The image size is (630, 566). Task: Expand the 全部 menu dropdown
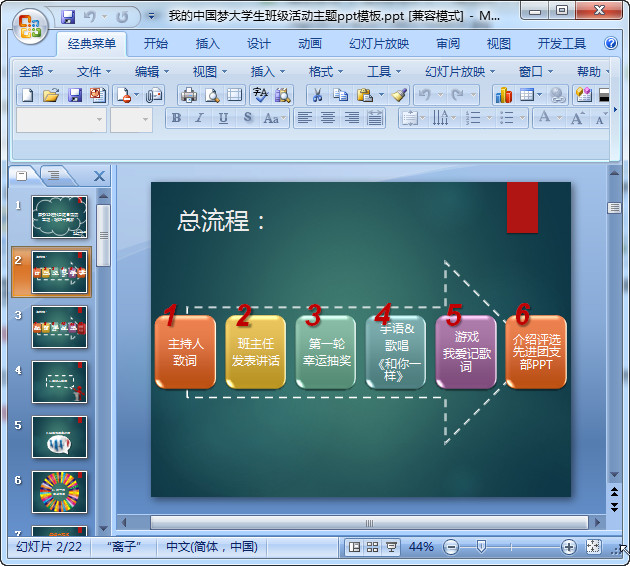click(x=36, y=72)
